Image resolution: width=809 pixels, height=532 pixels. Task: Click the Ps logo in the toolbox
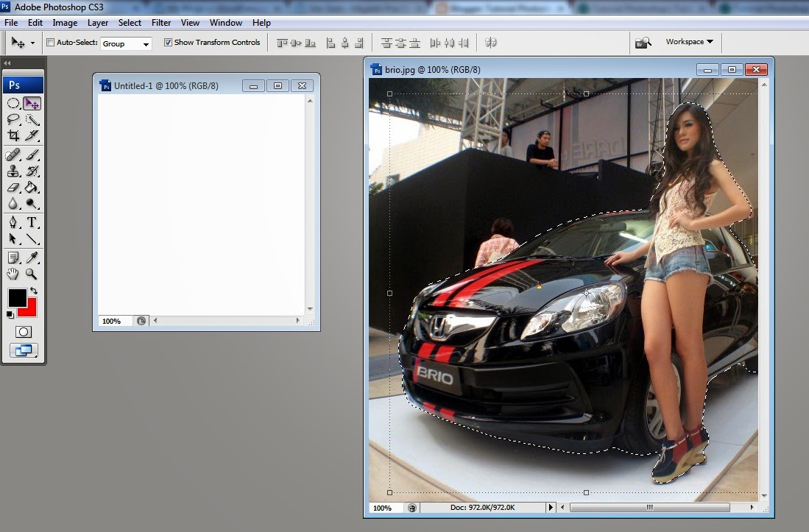click(24, 85)
